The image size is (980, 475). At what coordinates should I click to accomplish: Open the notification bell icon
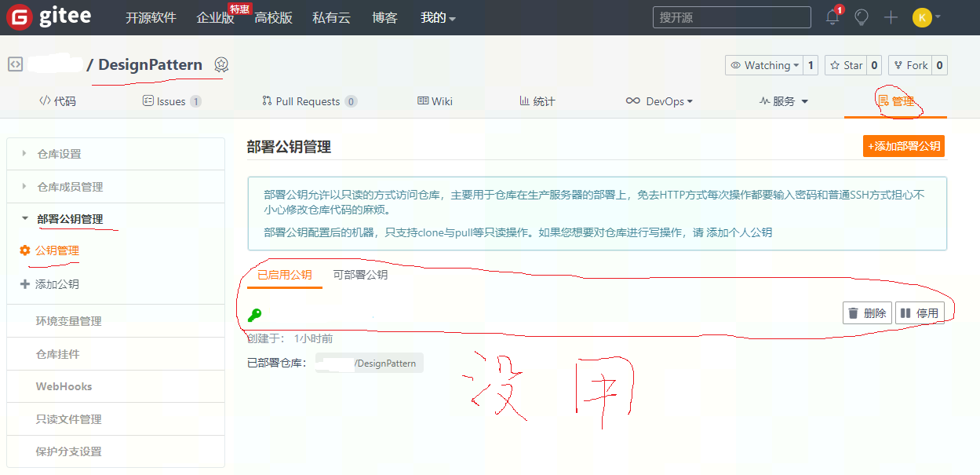(x=831, y=16)
